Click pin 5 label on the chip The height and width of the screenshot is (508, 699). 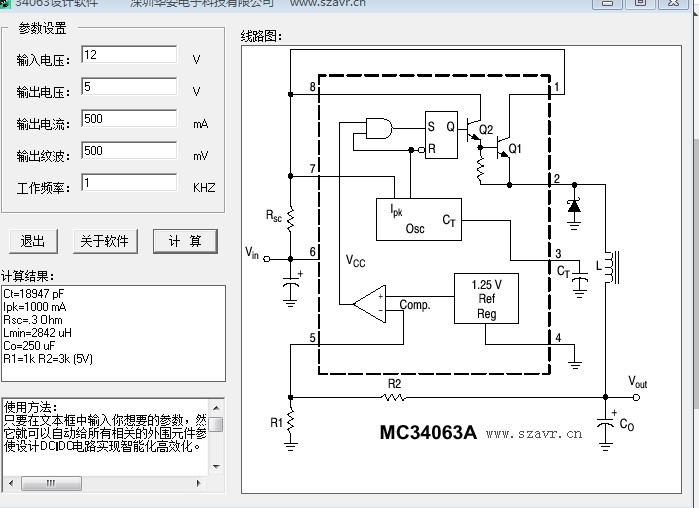pyautogui.click(x=313, y=338)
